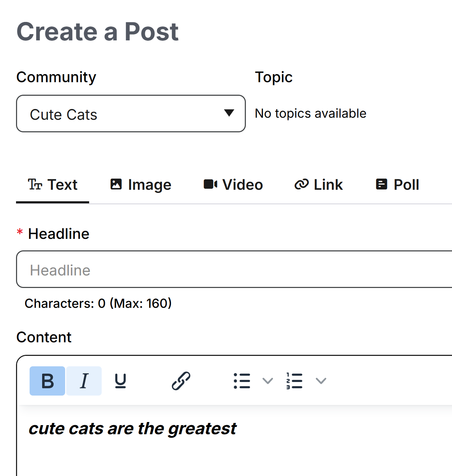This screenshot has height=476, width=452.
Task: Click the picture icon on Image tab
Action: click(x=116, y=184)
